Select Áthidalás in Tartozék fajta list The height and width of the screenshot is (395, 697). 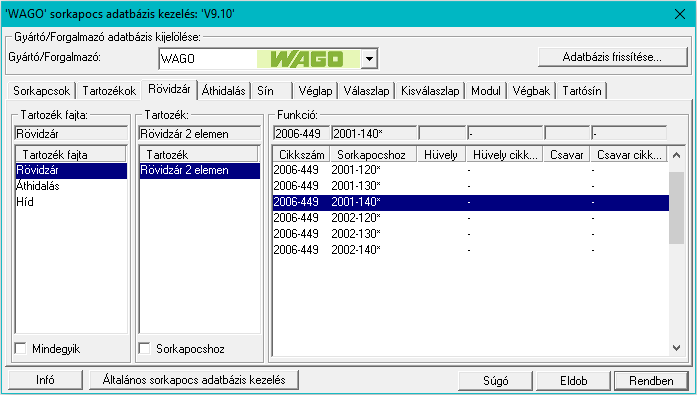(x=71, y=186)
